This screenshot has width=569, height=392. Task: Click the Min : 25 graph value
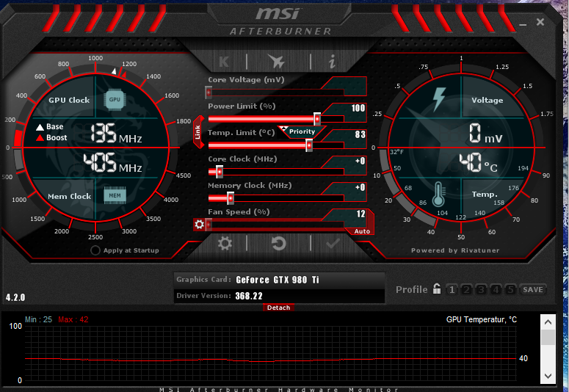(x=38, y=319)
